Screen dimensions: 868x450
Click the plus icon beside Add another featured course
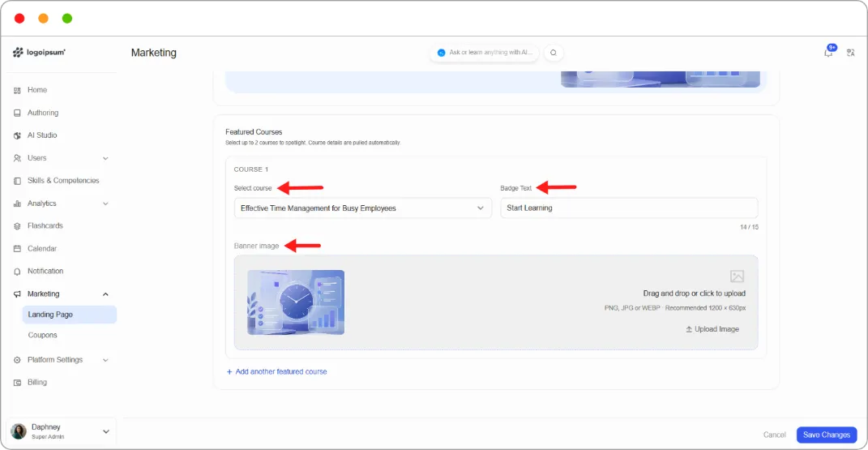click(x=229, y=372)
